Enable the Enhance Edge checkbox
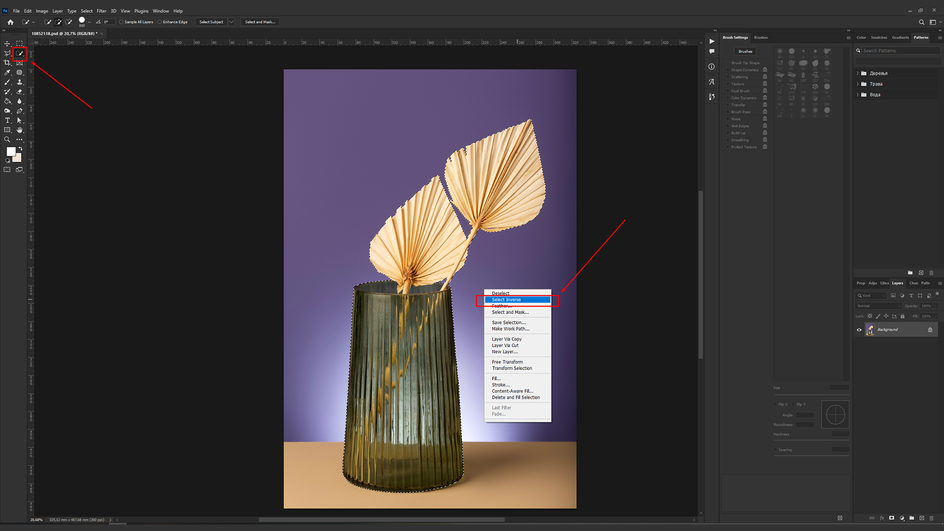 click(x=160, y=22)
